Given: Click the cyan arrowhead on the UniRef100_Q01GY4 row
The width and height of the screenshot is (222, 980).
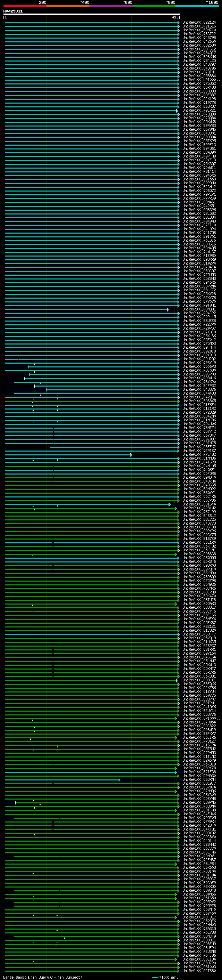Looking at the screenshot, I should click(170, 504).
